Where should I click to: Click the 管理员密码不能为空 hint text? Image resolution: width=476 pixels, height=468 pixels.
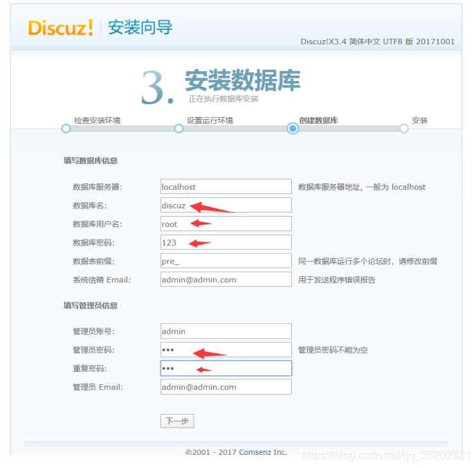tap(333, 350)
